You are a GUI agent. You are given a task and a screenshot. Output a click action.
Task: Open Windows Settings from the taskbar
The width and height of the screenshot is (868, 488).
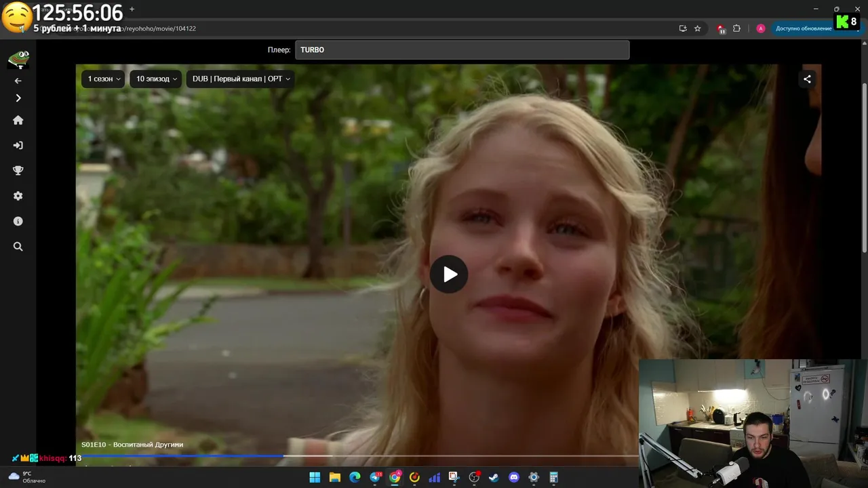(534, 477)
